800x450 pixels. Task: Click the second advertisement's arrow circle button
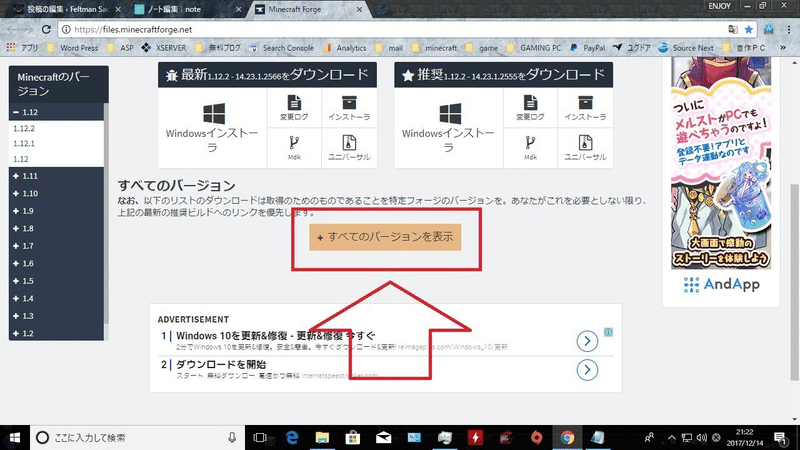click(587, 369)
